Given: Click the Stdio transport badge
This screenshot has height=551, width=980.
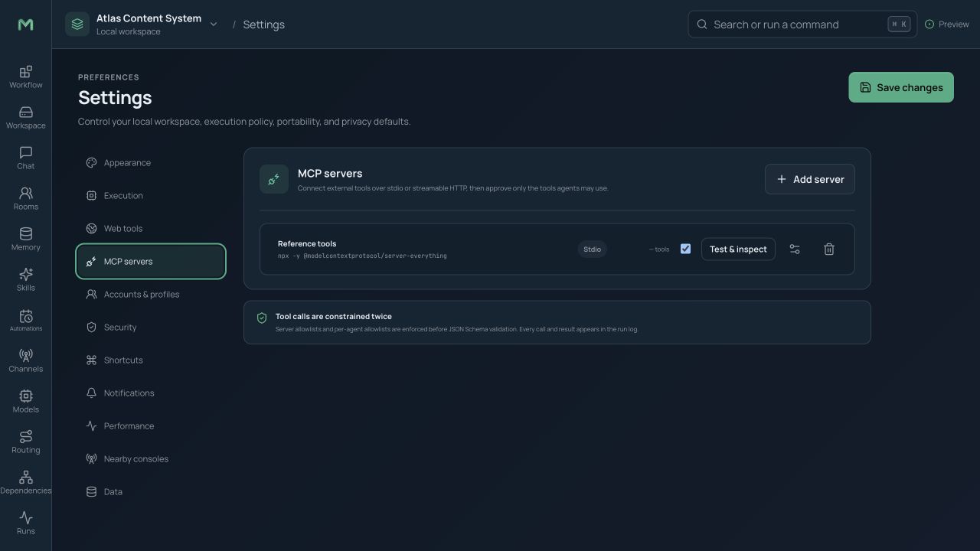Looking at the screenshot, I should [x=592, y=249].
